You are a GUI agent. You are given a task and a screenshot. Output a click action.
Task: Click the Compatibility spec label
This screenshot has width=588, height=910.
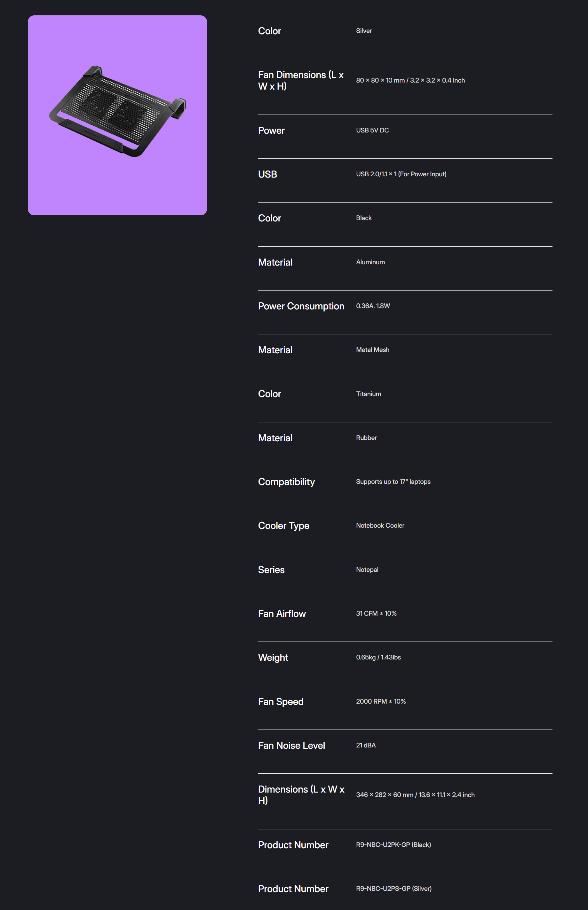tap(286, 482)
